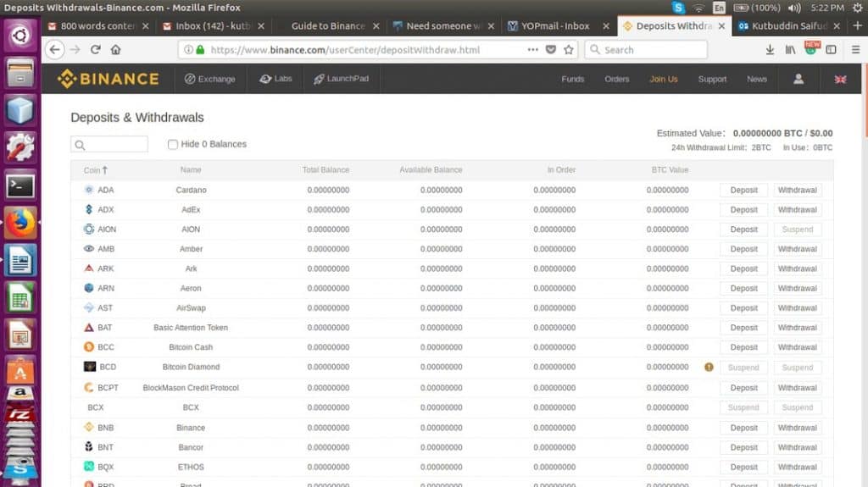
Task: Click Withdrawal for BAT Basic Attention Token
Action: pos(797,328)
